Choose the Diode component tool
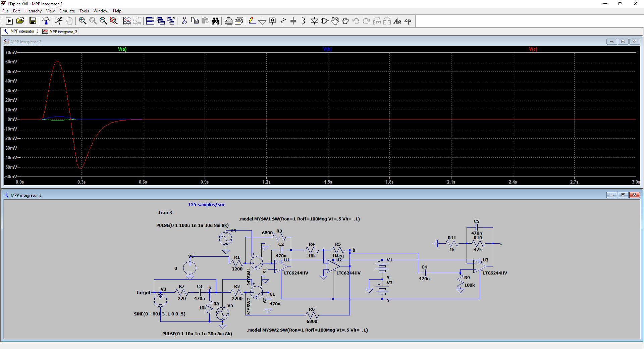This screenshot has height=349, width=644. point(314,21)
